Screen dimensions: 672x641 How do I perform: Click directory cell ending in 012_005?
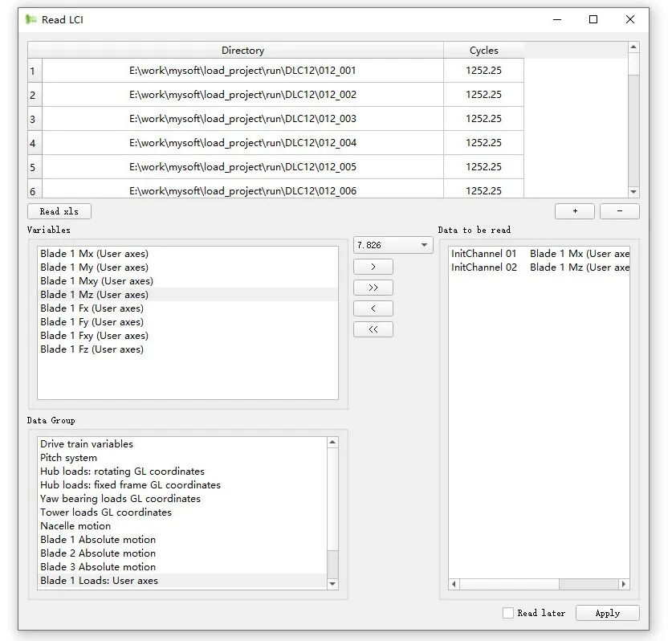coord(242,166)
